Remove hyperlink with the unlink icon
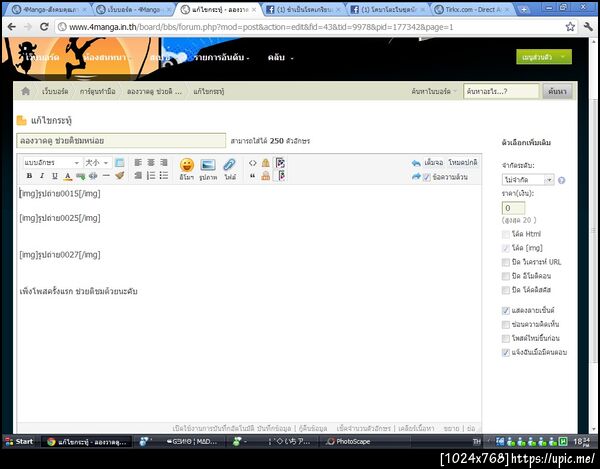 pos(93,176)
